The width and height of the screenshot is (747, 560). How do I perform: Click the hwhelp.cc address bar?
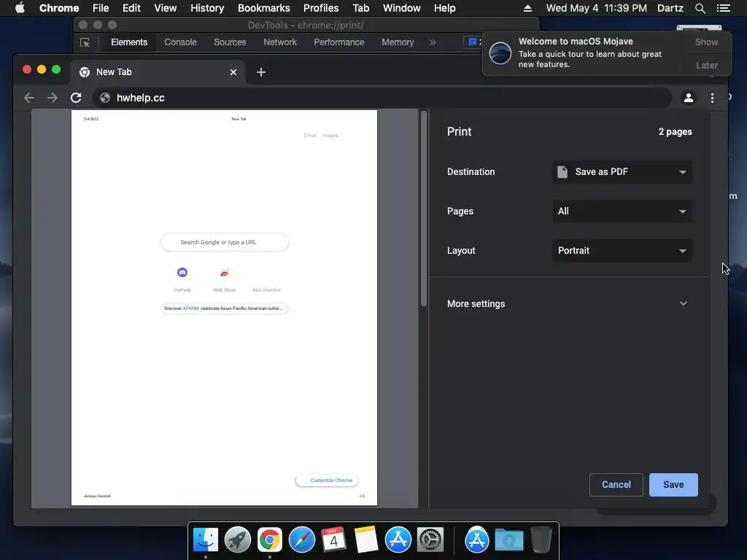[382, 98]
